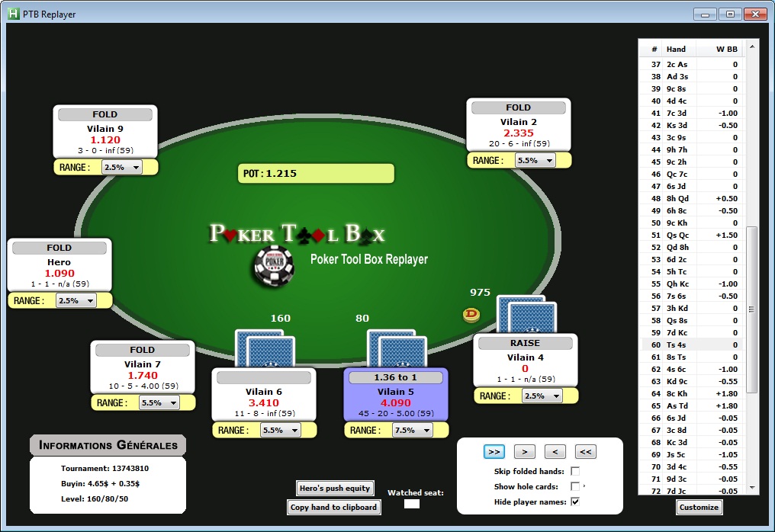Select the Hero player panel
The height and width of the screenshot is (532, 775).
pos(59,264)
